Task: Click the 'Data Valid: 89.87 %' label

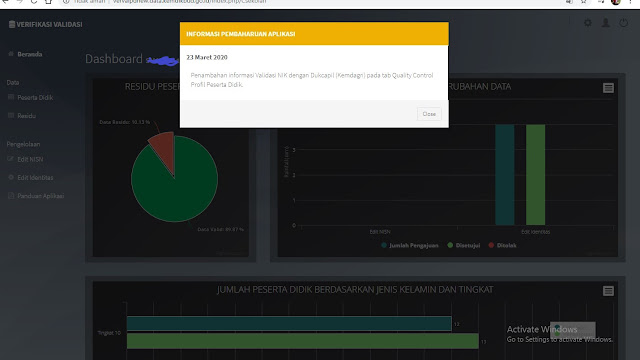Action: [220, 229]
